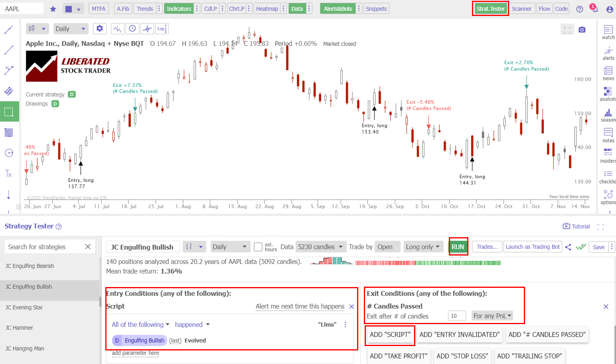Toggle logarithmic price scale with Log icon
616x364 pixels.
(x=161, y=28)
